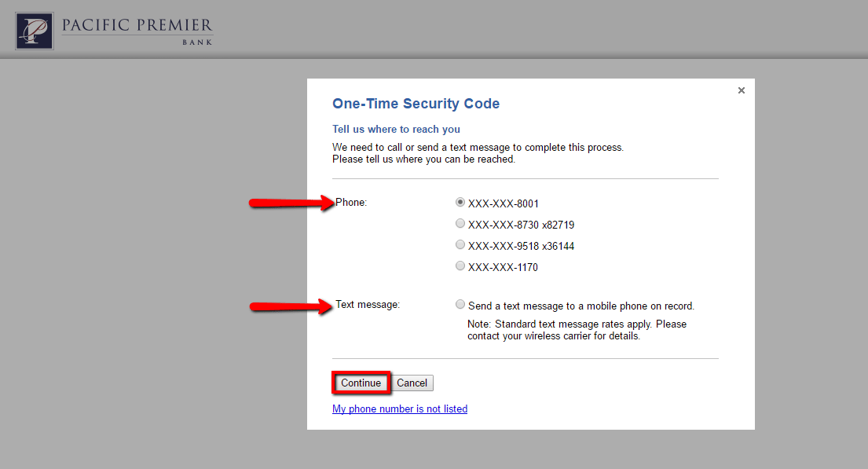The width and height of the screenshot is (868, 469).
Task: Select phone number XXX-XXX-8730 x82719
Action: point(460,223)
